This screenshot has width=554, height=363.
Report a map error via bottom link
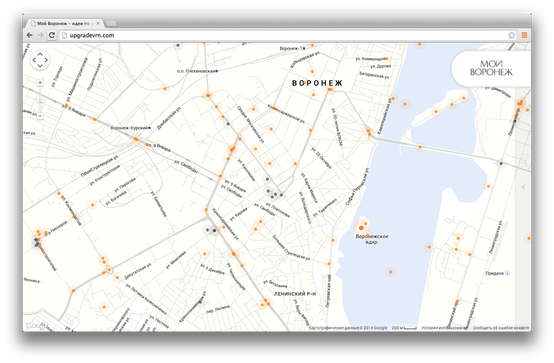tap(501, 328)
